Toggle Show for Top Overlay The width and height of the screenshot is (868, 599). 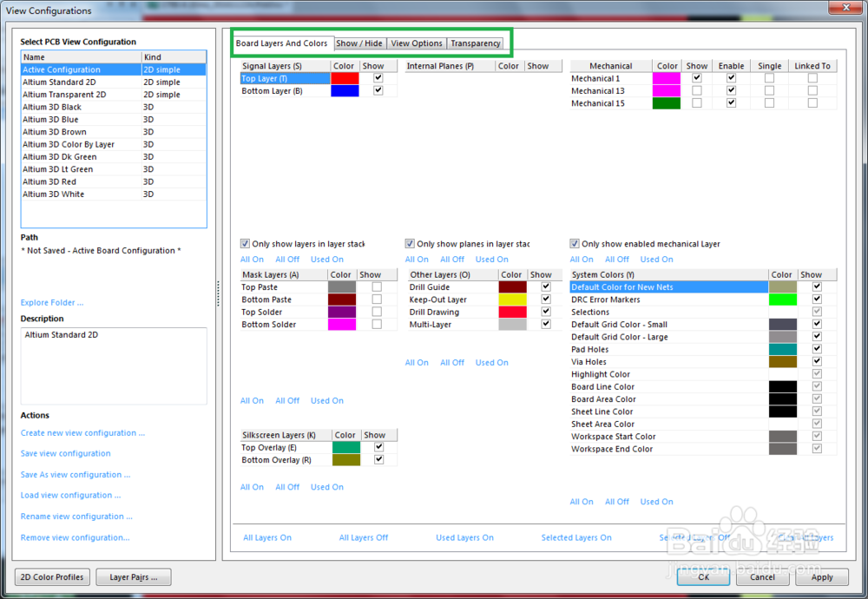378,447
